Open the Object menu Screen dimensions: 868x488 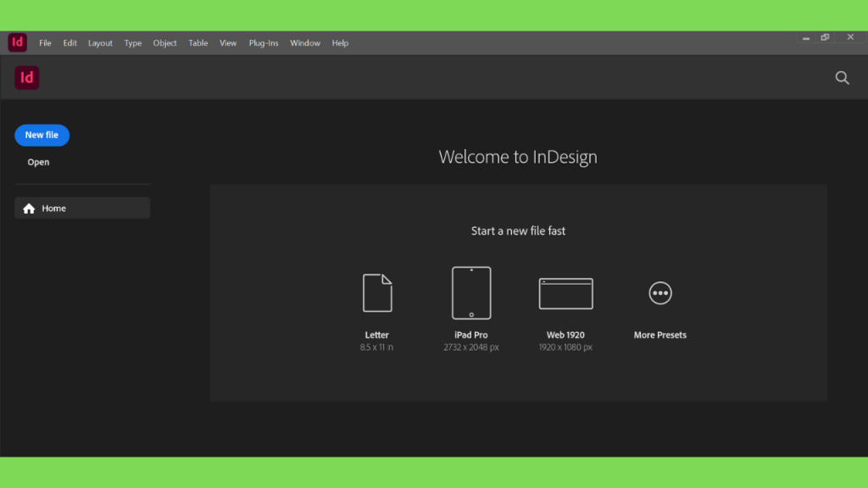165,43
